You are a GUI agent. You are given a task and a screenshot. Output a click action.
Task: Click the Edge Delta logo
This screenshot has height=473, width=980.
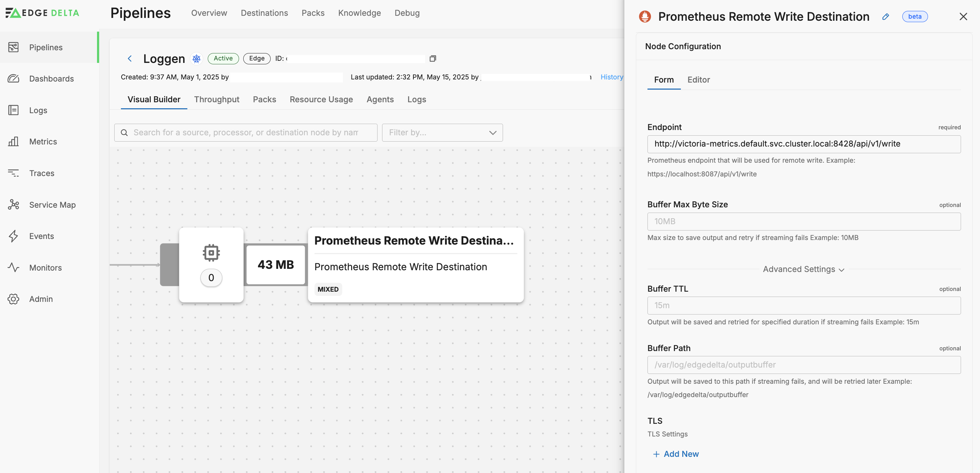pyautogui.click(x=42, y=13)
